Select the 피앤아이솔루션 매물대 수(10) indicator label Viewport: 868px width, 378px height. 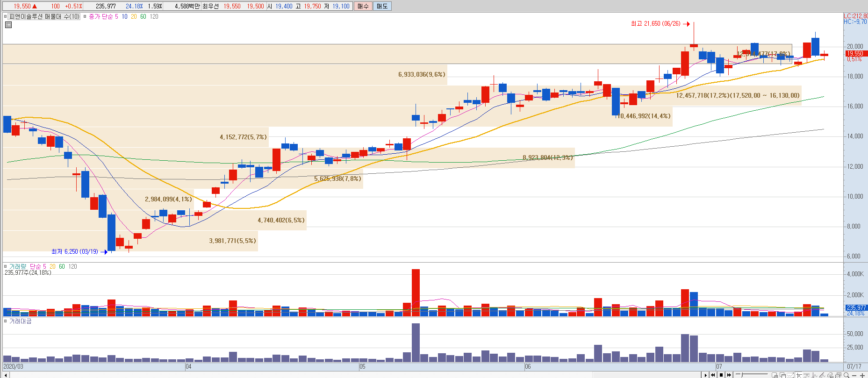[x=44, y=16]
